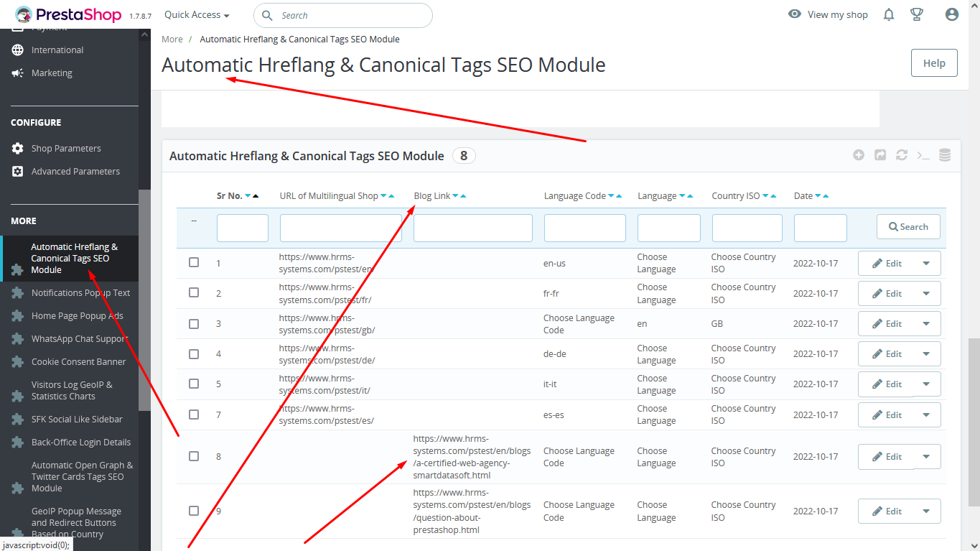
Task: Click the down sort arrow beside Language Code
Action: [x=611, y=196]
